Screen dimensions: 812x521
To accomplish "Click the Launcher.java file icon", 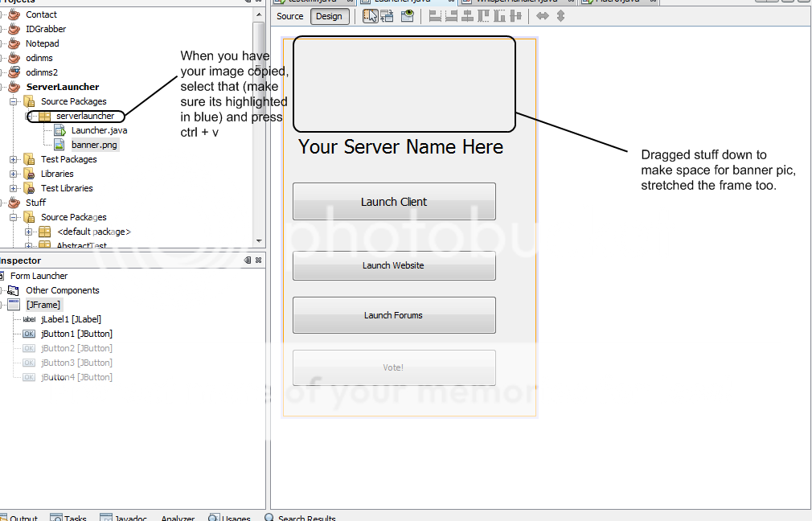I will 59,130.
